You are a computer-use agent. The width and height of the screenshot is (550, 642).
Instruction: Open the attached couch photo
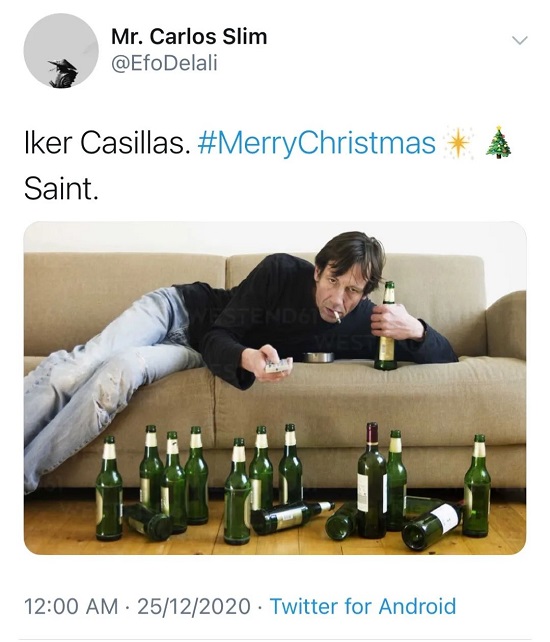pos(275,388)
